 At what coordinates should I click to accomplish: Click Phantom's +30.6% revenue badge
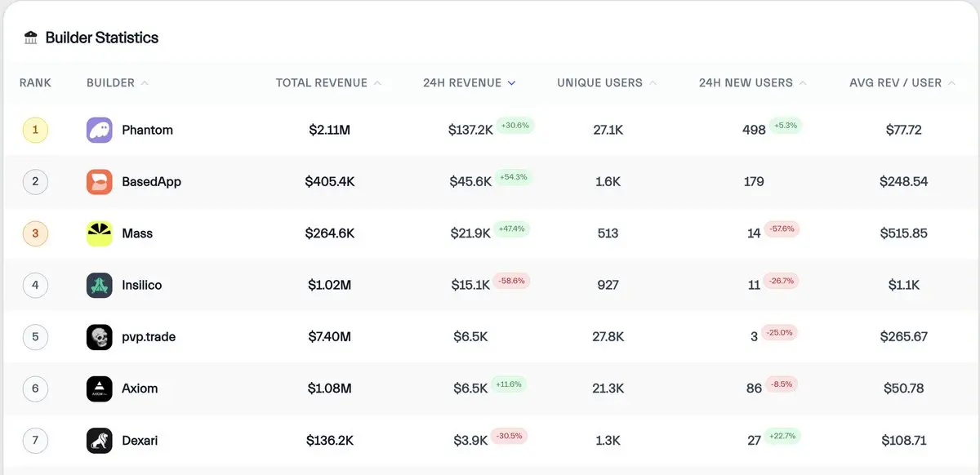(514, 126)
